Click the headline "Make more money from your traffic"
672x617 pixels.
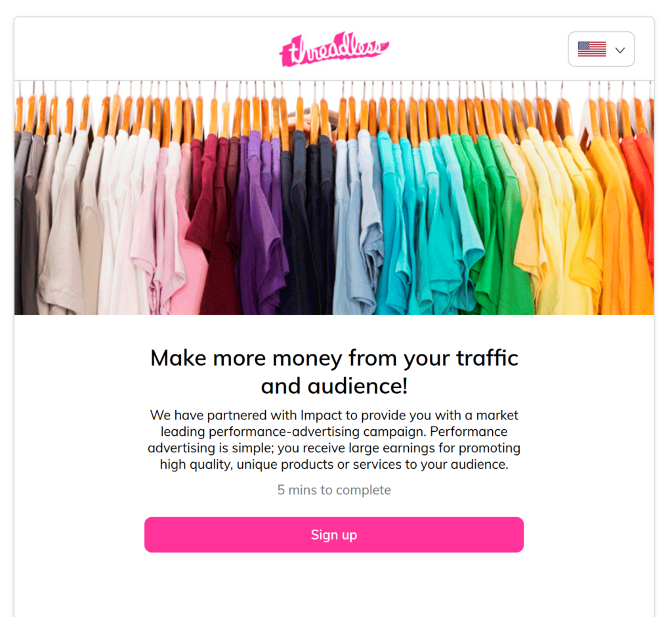point(334,358)
